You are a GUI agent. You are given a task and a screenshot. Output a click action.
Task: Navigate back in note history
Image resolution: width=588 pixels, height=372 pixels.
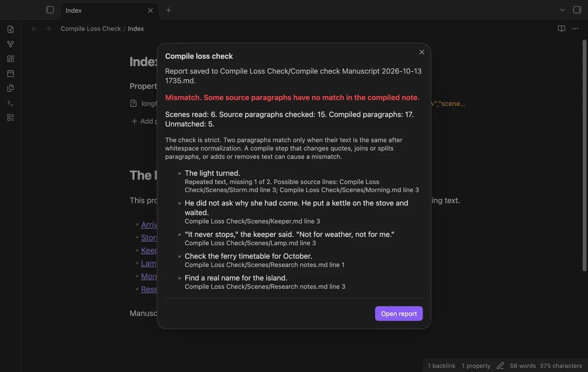[34, 29]
